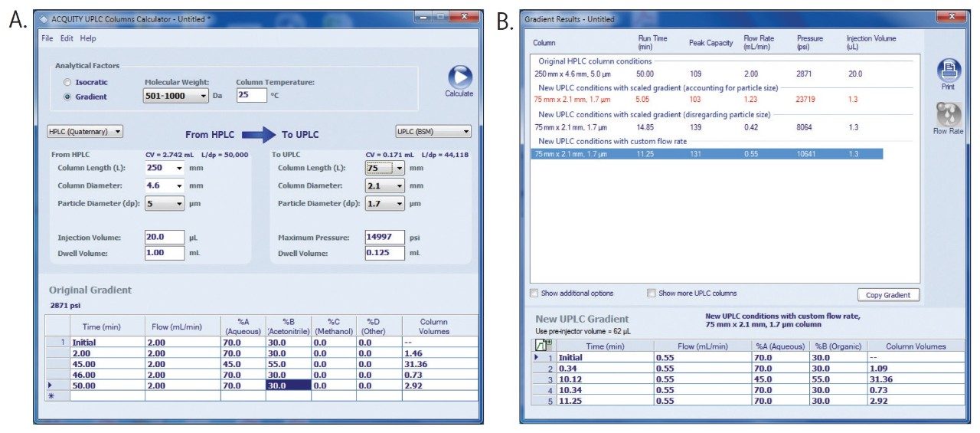Select the Gradient radio button
This screenshot has height=433, width=980.
point(68,97)
